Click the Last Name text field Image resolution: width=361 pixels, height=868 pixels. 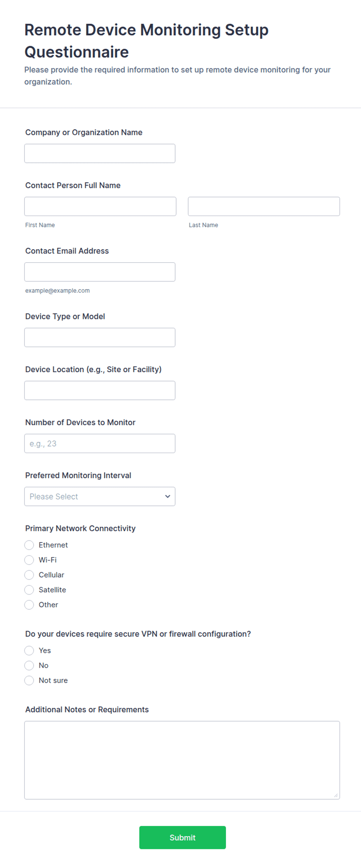pyautogui.click(x=264, y=206)
